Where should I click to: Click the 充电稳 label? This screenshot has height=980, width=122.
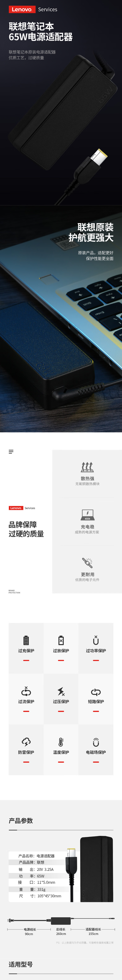pyautogui.click(x=87, y=527)
